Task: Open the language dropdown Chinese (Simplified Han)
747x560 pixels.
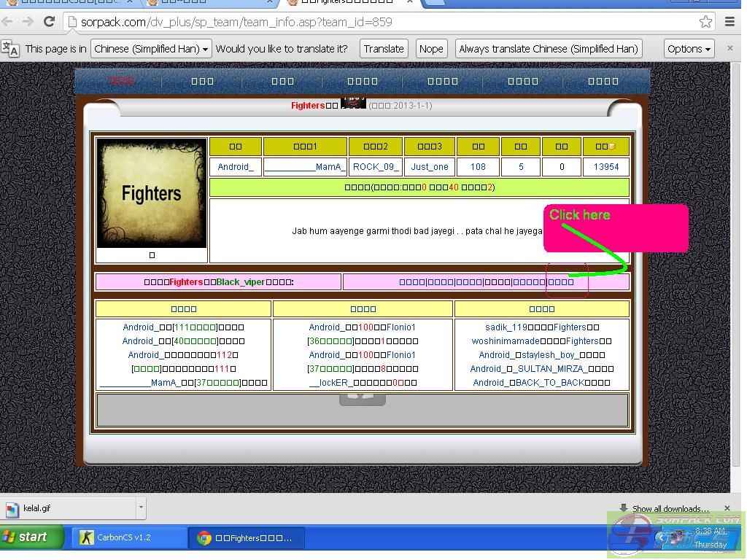Action: 152,49
